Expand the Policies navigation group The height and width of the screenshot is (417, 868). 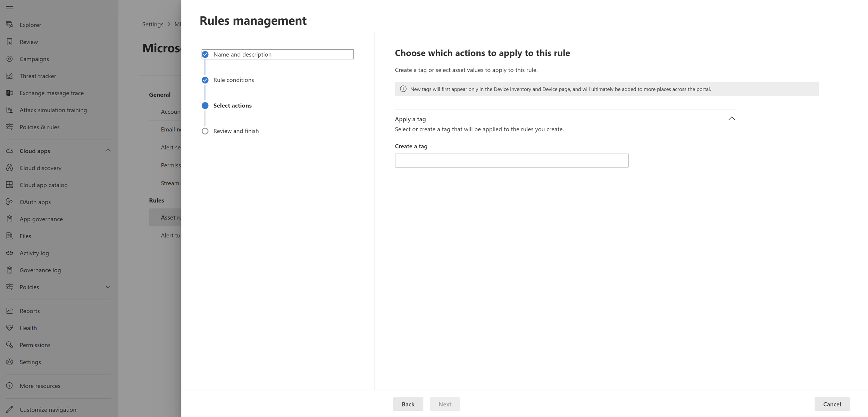[x=108, y=287]
